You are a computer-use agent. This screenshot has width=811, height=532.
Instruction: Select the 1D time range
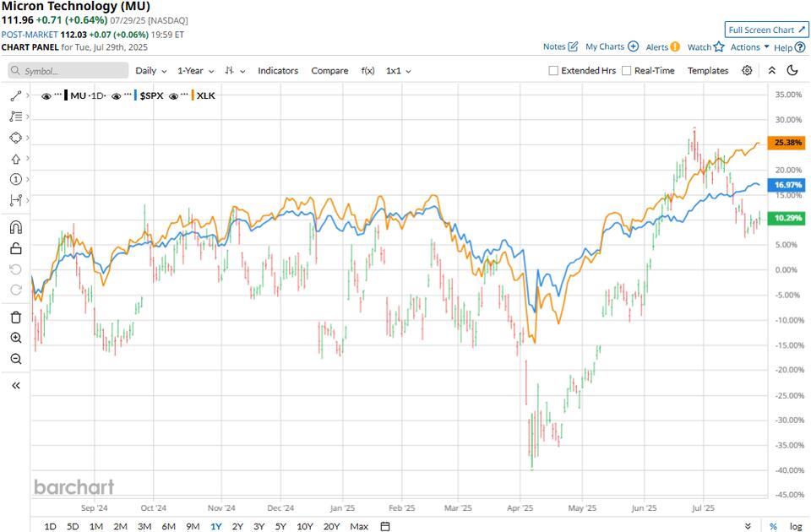(x=50, y=526)
